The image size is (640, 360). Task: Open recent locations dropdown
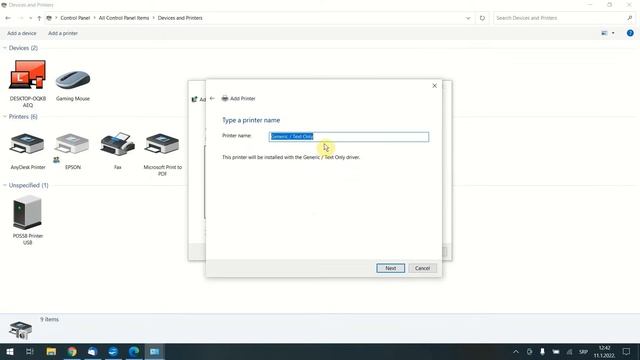pos(30,18)
